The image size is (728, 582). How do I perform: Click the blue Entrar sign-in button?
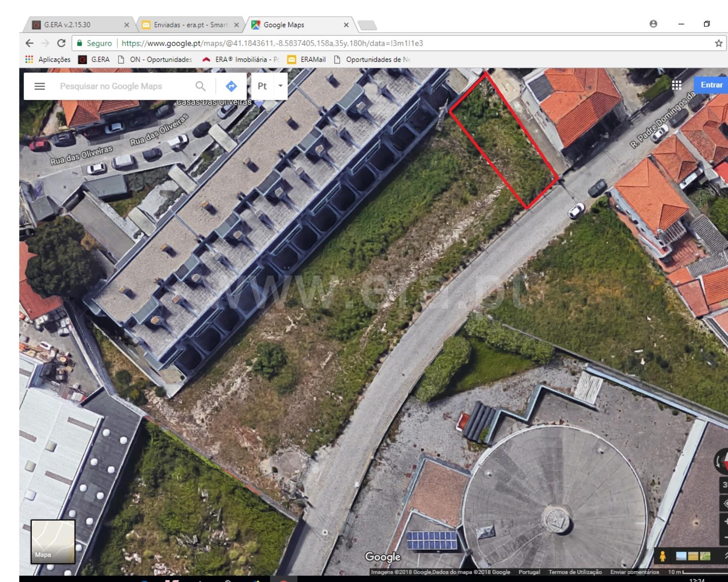tap(711, 85)
